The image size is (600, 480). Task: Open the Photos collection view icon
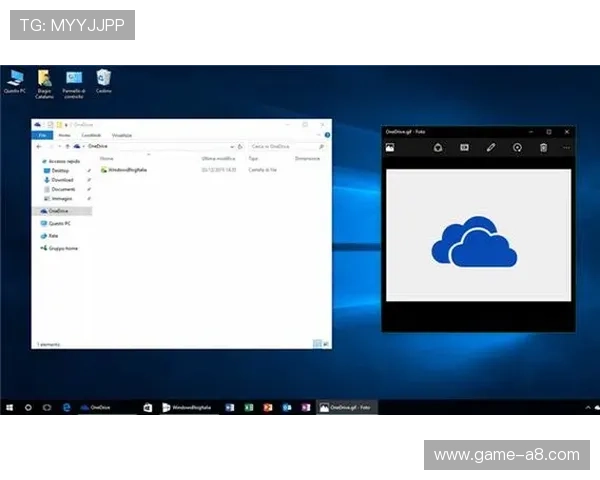pos(390,148)
